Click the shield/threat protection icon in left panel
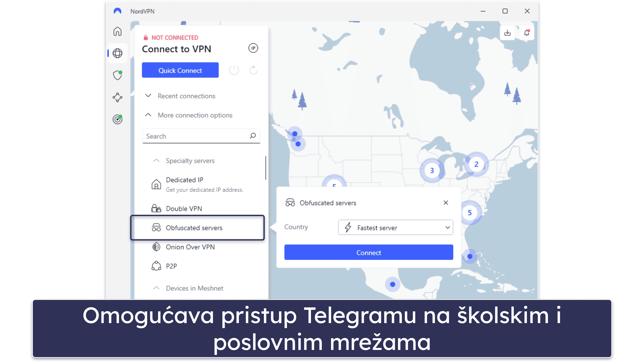The width and height of the screenshot is (644, 362). click(x=118, y=75)
